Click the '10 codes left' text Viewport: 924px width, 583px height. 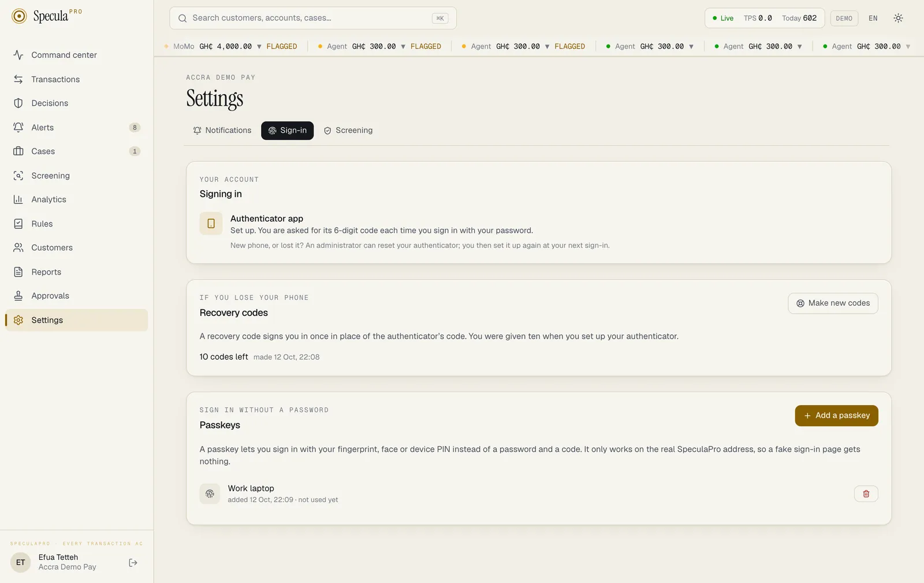(223, 357)
